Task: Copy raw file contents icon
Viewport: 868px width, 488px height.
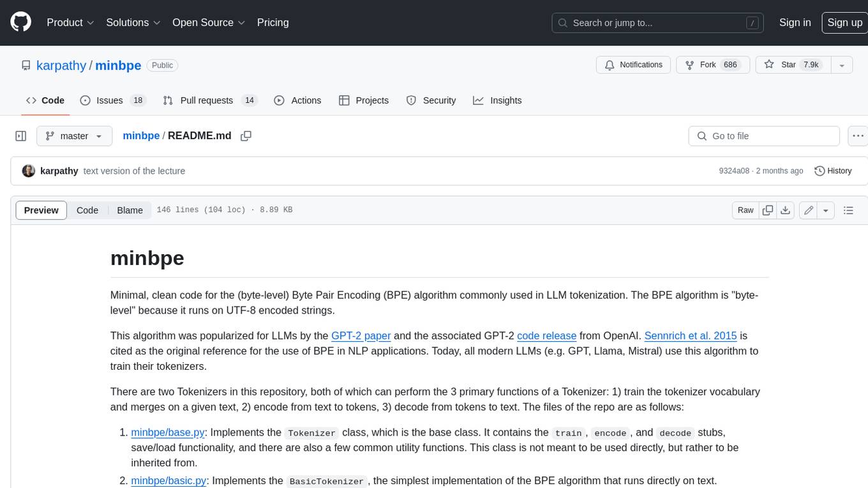Action: (768, 210)
